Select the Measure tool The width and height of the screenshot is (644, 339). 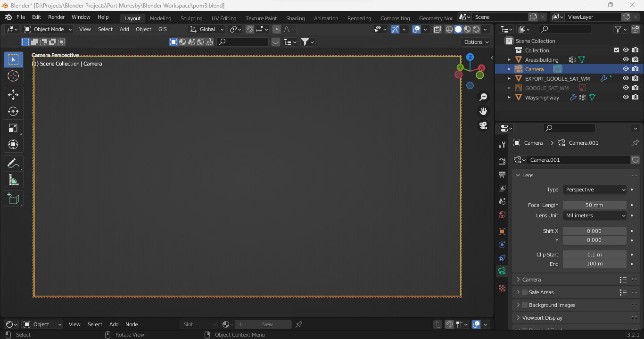tap(13, 180)
